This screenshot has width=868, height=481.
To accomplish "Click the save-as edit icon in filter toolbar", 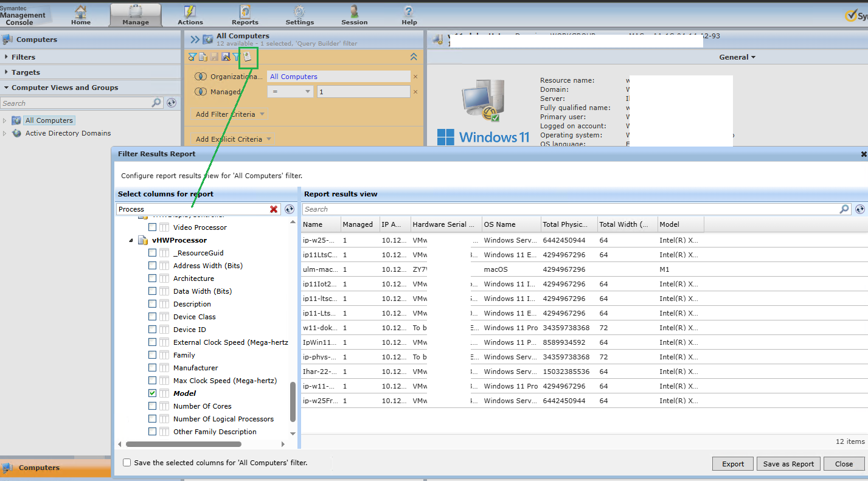I will coord(226,57).
